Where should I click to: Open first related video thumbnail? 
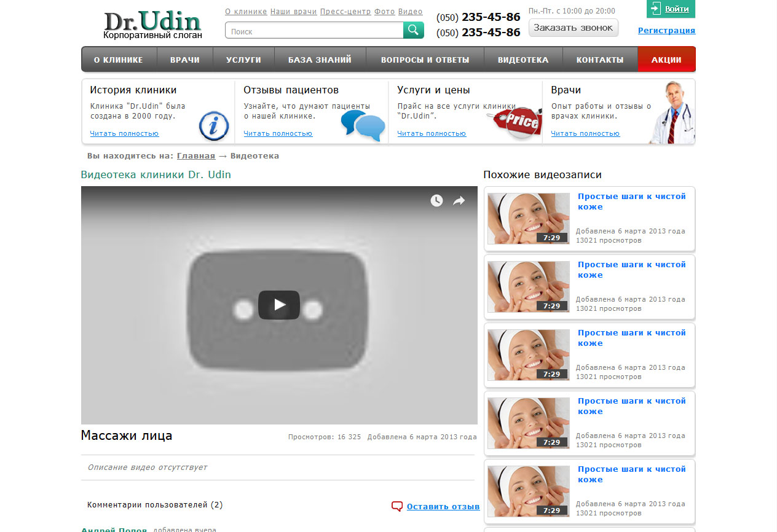coord(528,219)
